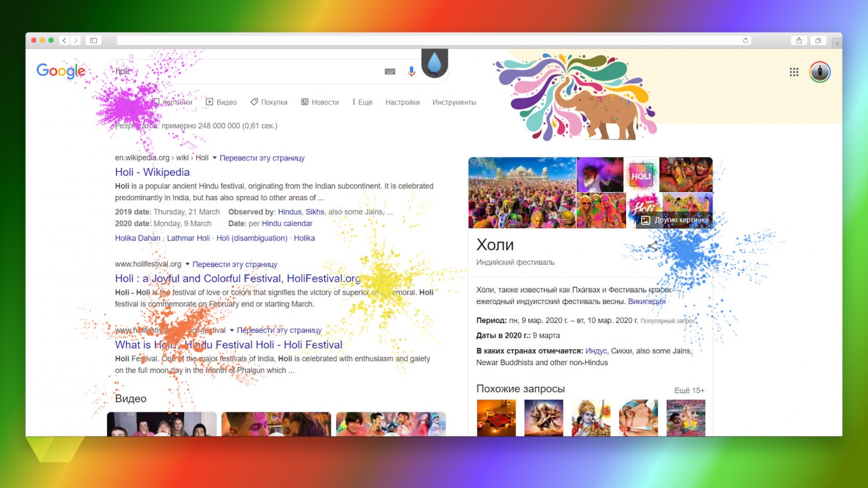Start voice search with microphone icon
The width and height of the screenshot is (868, 488).
(x=411, y=71)
